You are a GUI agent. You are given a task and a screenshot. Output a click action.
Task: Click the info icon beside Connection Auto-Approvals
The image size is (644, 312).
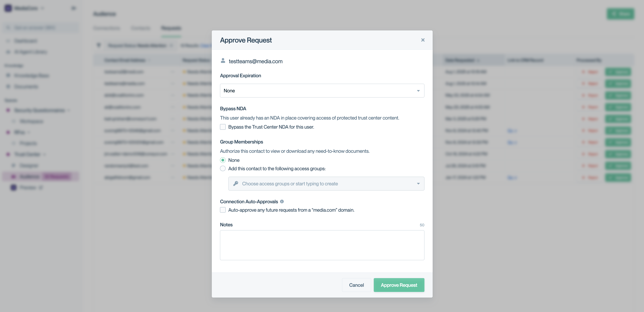click(x=282, y=201)
